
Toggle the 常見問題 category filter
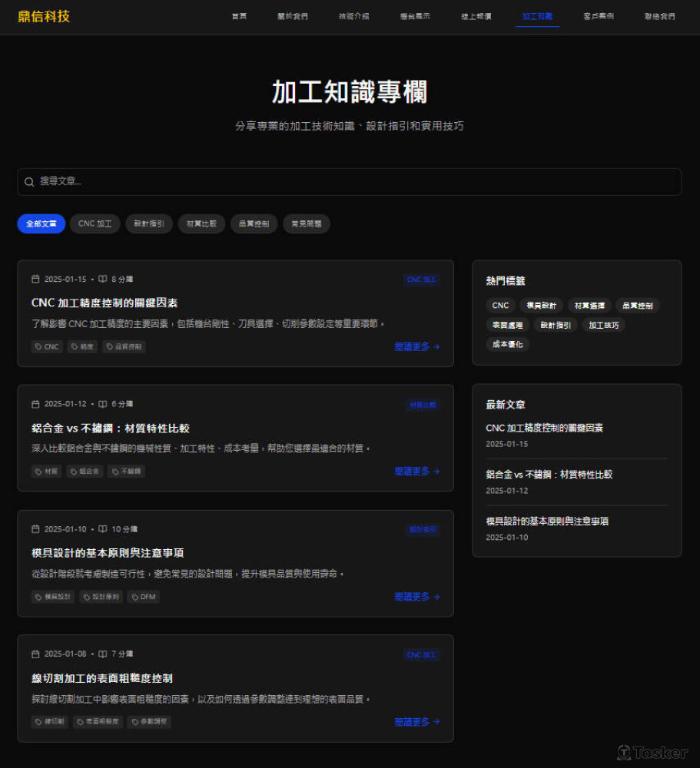[307, 224]
